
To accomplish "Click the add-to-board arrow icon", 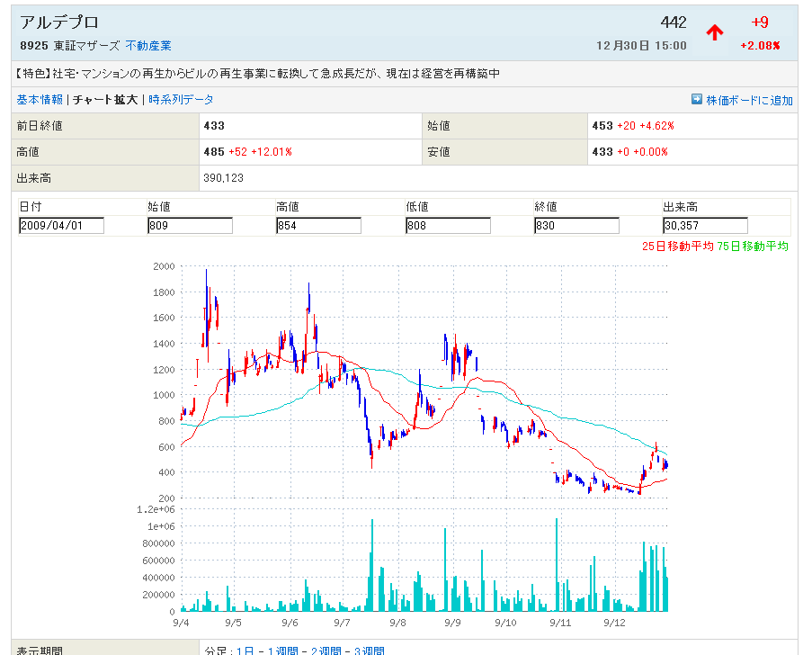I will click(x=696, y=100).
